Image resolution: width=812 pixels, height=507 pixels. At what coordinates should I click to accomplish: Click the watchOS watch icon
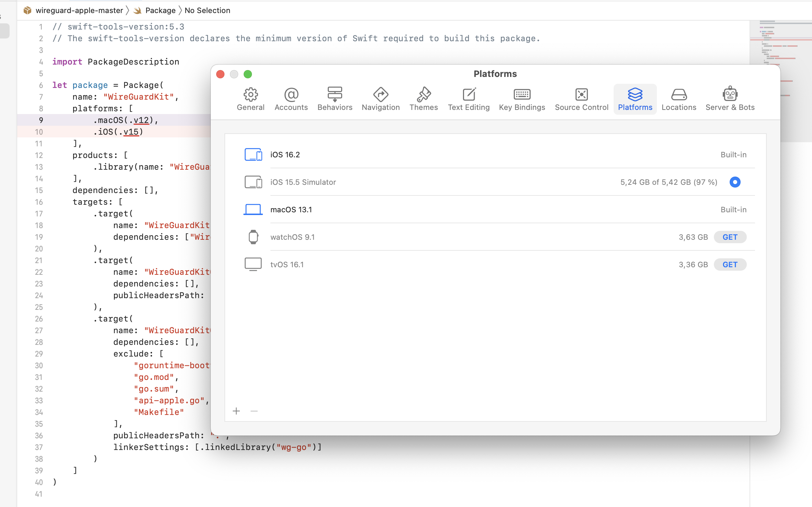(253, 237)
